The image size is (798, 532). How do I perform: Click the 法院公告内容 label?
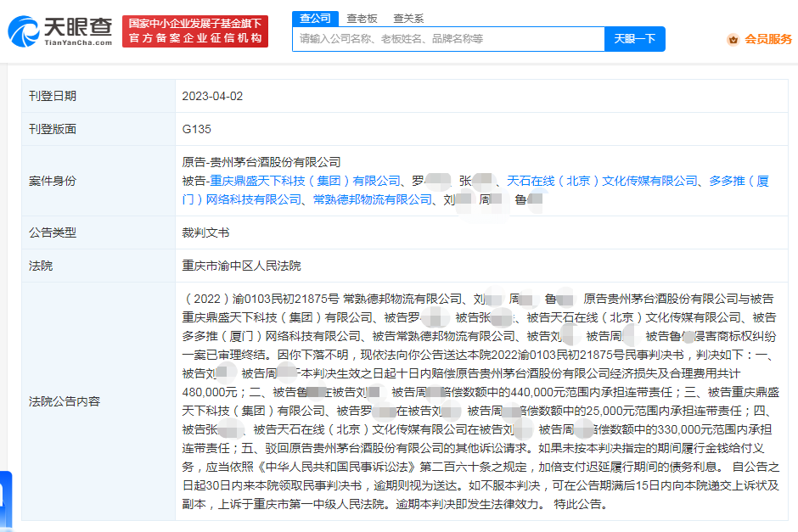pos(65,401)
